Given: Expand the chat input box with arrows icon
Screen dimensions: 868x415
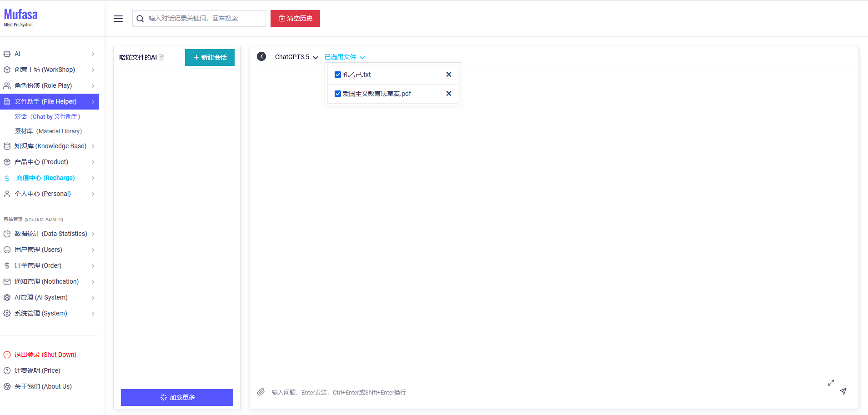Looking at the screenshot, I should pyautogui.click(x=831, y=383).
